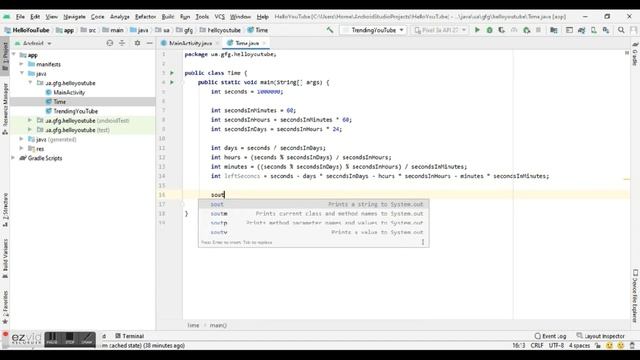The image size is (640, 360).
Task: Click Apply Changes icon in toolbar
Action: tap(527, 30)
